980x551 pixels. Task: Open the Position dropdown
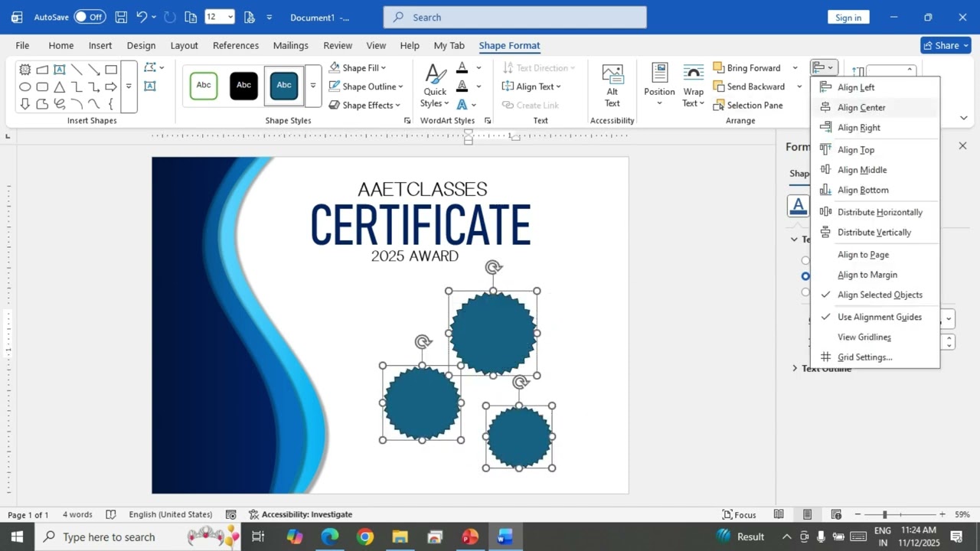click(x=659, y=86)
